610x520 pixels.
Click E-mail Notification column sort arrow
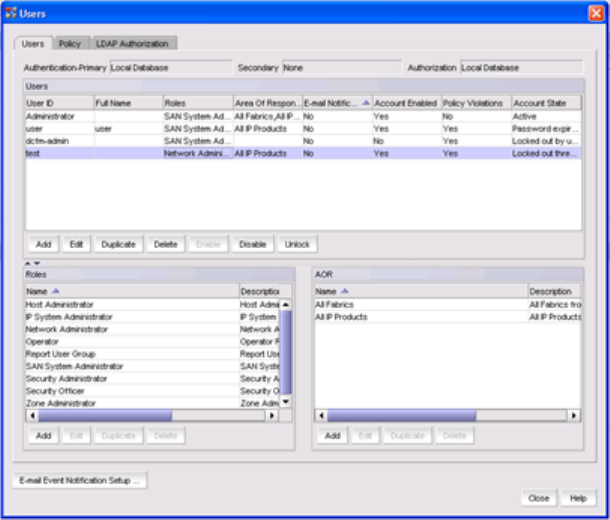tap(365, 103)
